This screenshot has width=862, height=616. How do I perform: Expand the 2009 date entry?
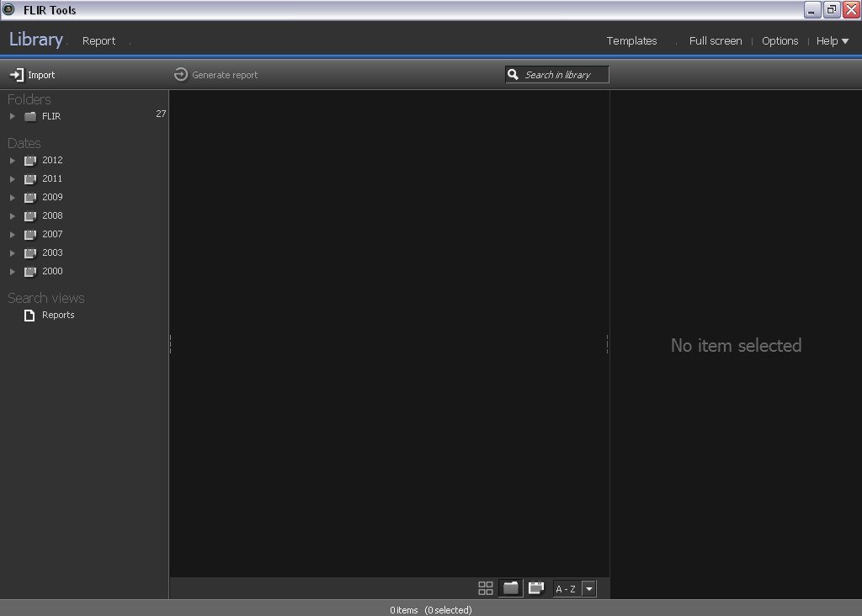click(x=13, y=197)
